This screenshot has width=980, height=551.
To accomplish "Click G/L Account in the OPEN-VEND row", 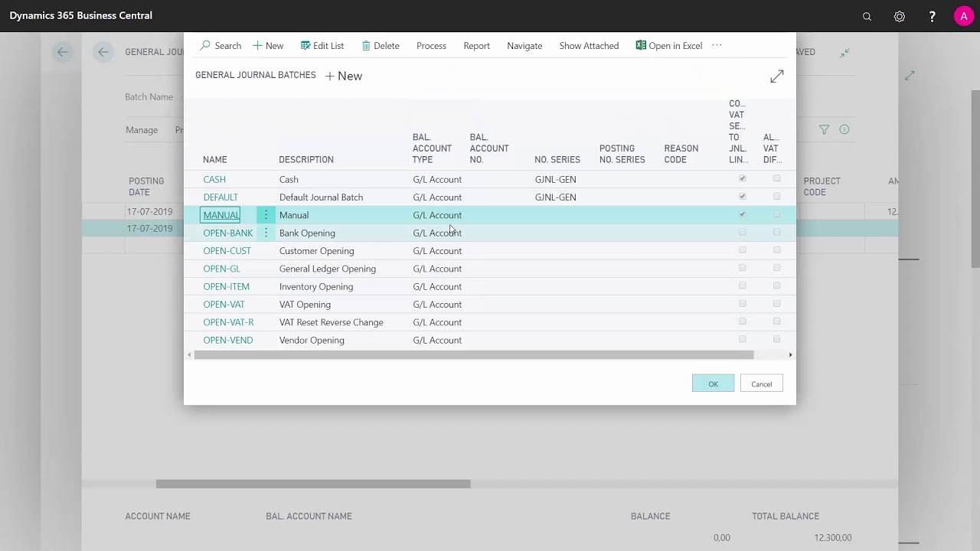I will [437, 340].
